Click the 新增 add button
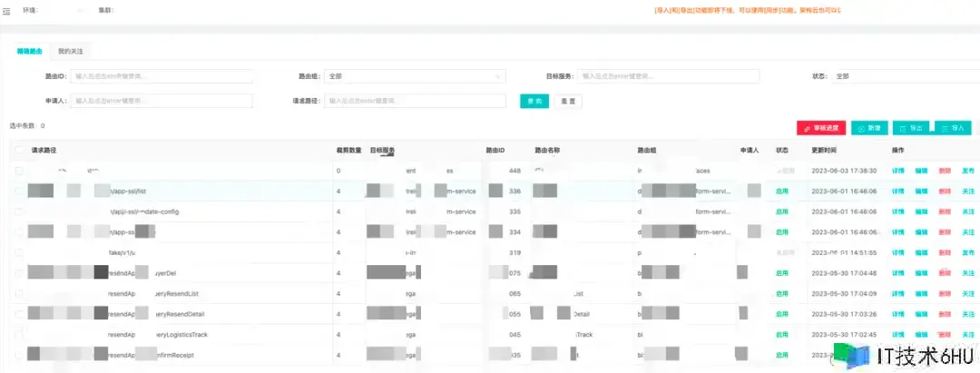The image size is (980, 373). point(868,129)
